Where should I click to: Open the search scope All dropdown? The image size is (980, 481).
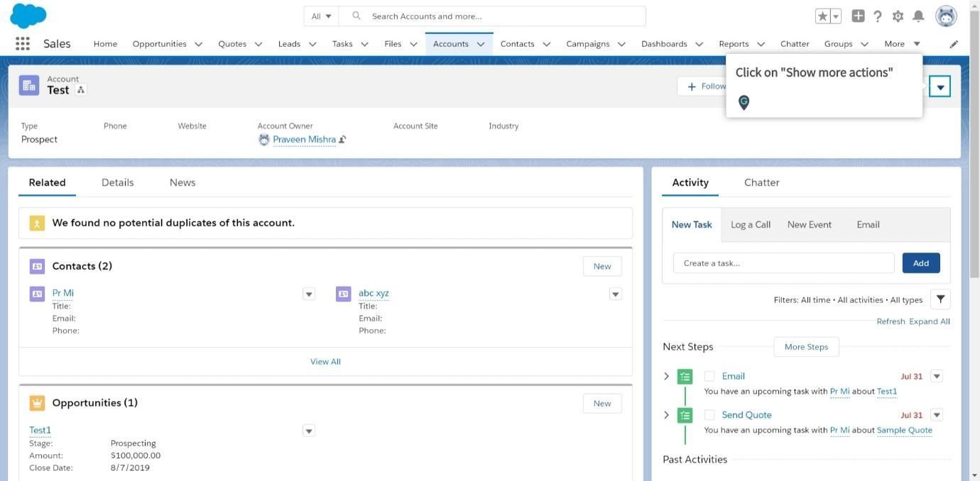[x=322, y=16]
